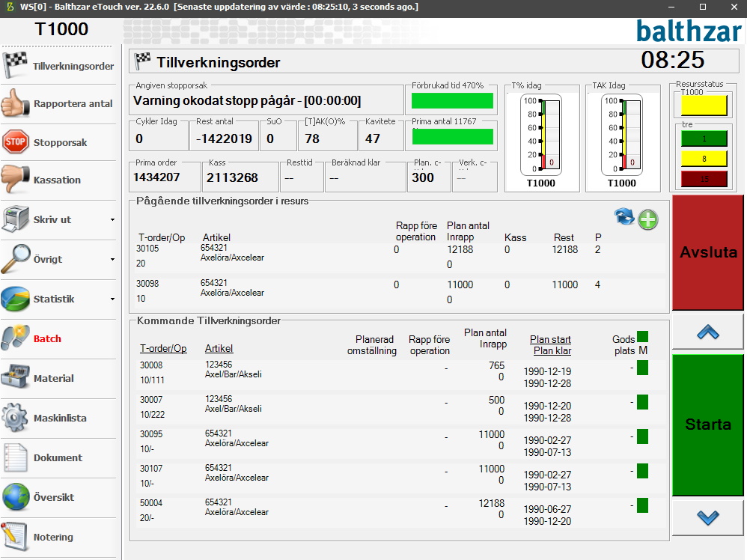Click green status square for order 30107
The width and height of the screenshot is (747, 560).
click(643, 471)
